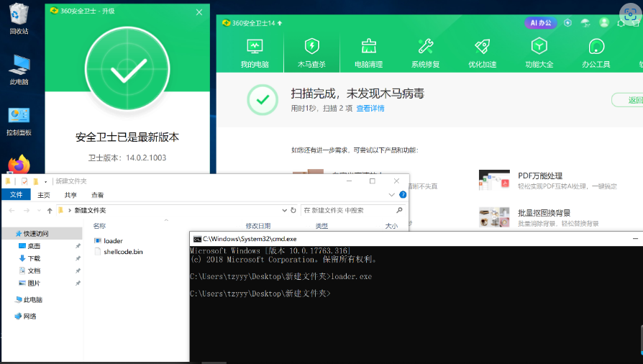Expand the Explorer ribbon chevron

pos(391,195)
